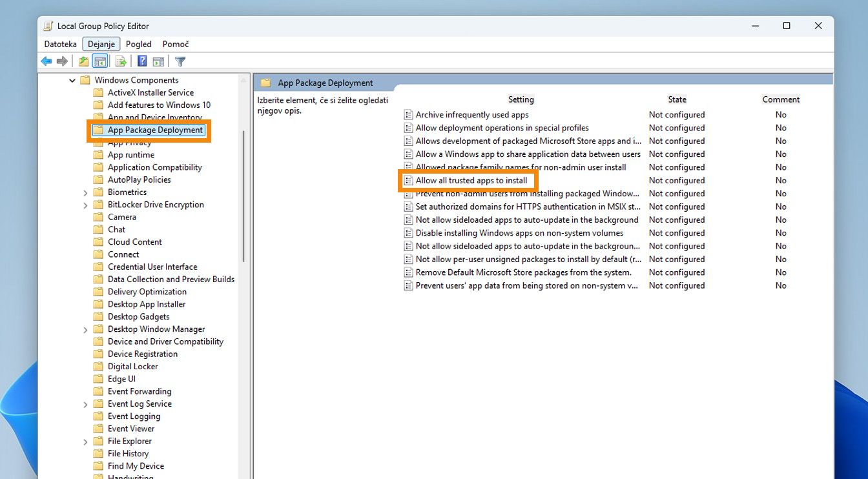Click policy icon for Disable installing Windows apps

(x=408, y=233)
